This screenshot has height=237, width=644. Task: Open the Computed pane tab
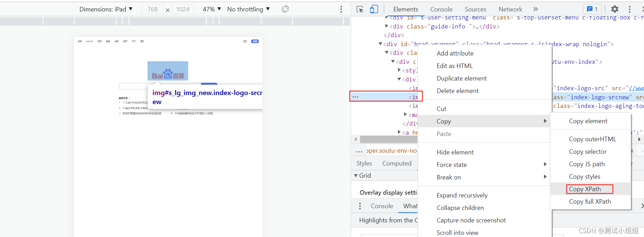tap(397, 163)
